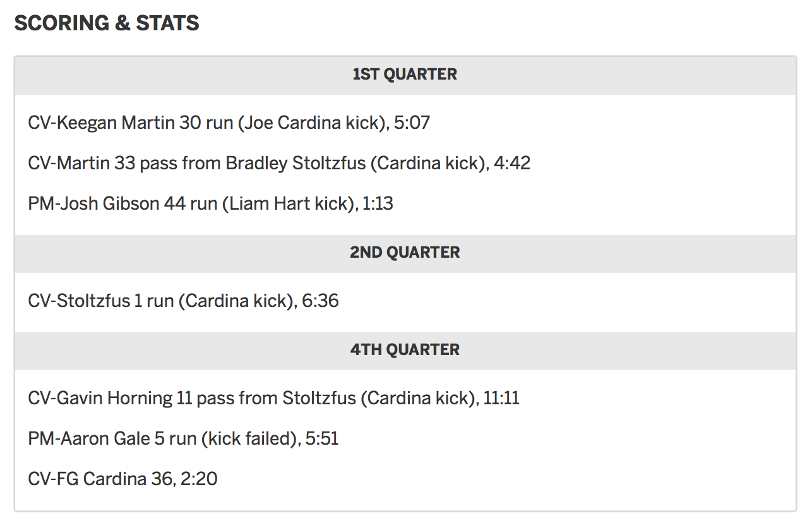Click the FG Cardina 36 entry
The width and height of the screenshot is (812, 518).
click(122, 479)
